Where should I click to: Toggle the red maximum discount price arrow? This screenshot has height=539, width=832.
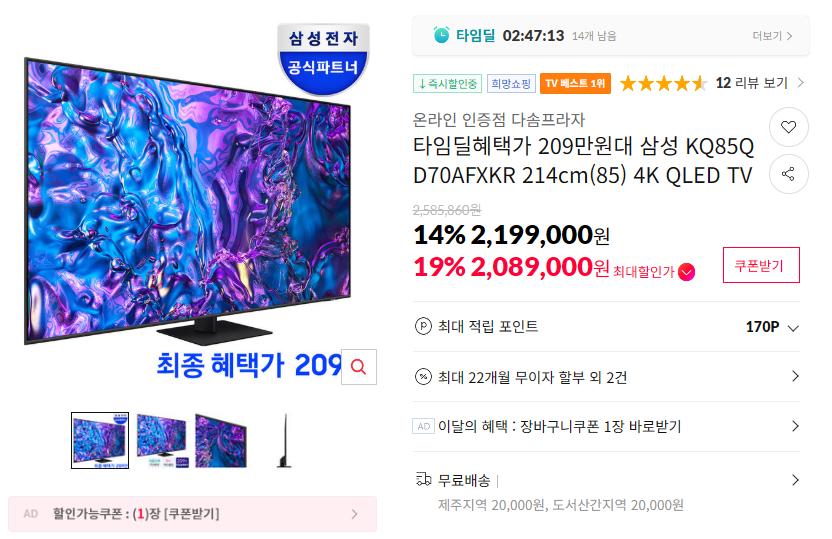[x=687, y=272]
